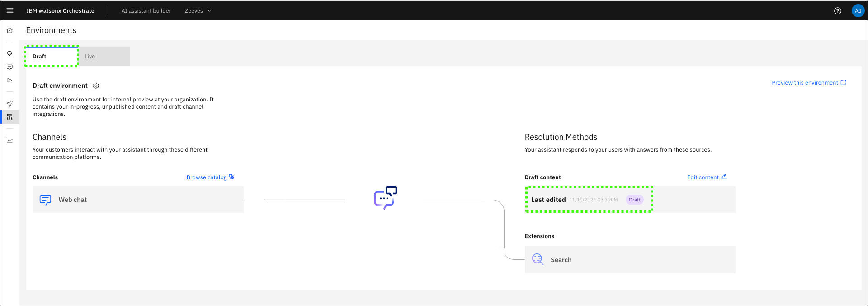
Task: Open the diamond-shaped sidebar icon
Action: [9, 53]
